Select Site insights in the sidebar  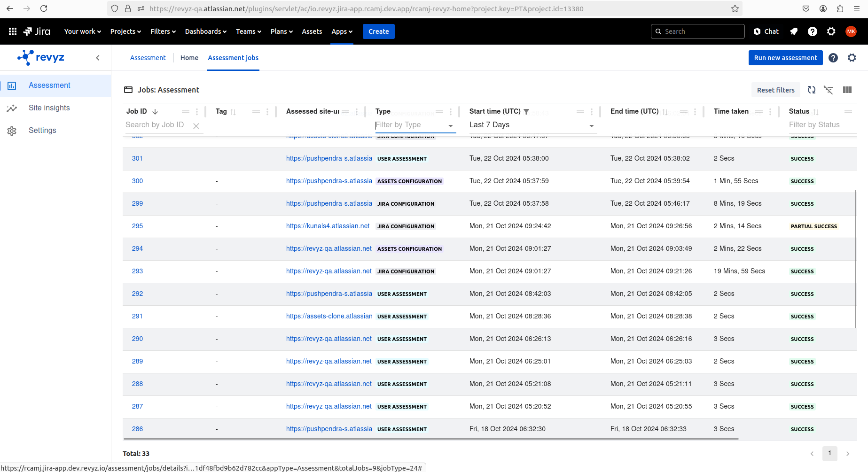(x=55, y=108)
